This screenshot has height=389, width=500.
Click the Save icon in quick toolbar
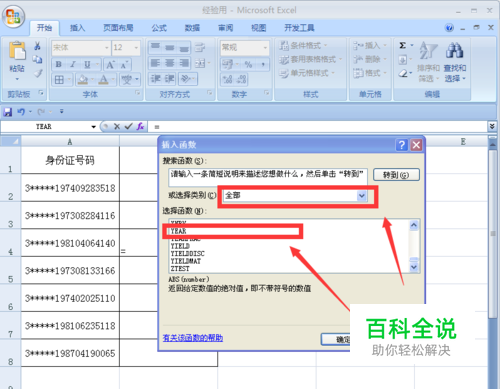[8, 112]
